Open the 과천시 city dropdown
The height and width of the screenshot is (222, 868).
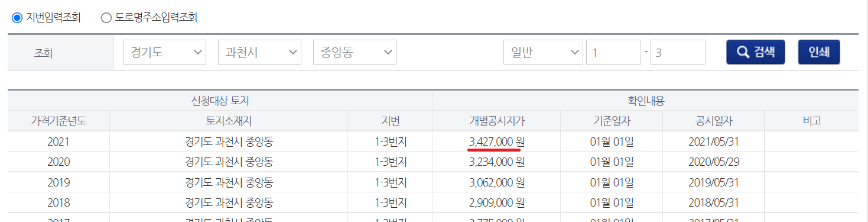click(259, 52)
